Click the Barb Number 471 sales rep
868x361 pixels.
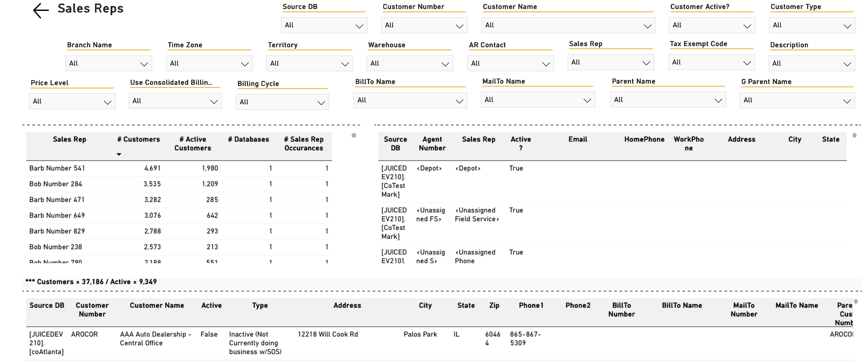57,200
